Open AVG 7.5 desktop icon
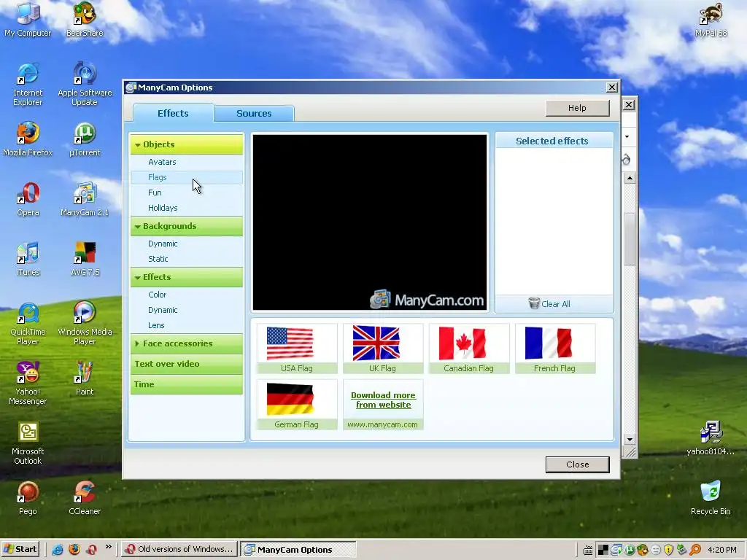 coord(85,259)
